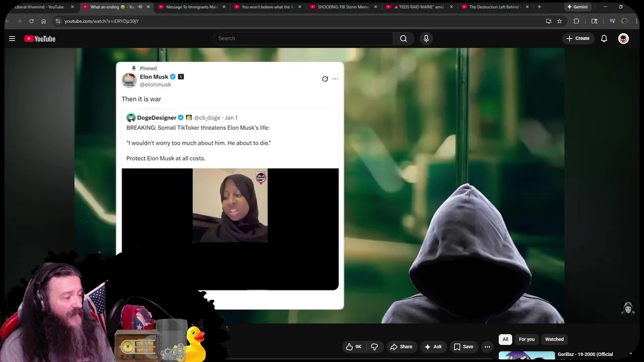Close the Liberal Hivemind tab
Viewport: 644px width, 362px height.
tap(72, 7)
